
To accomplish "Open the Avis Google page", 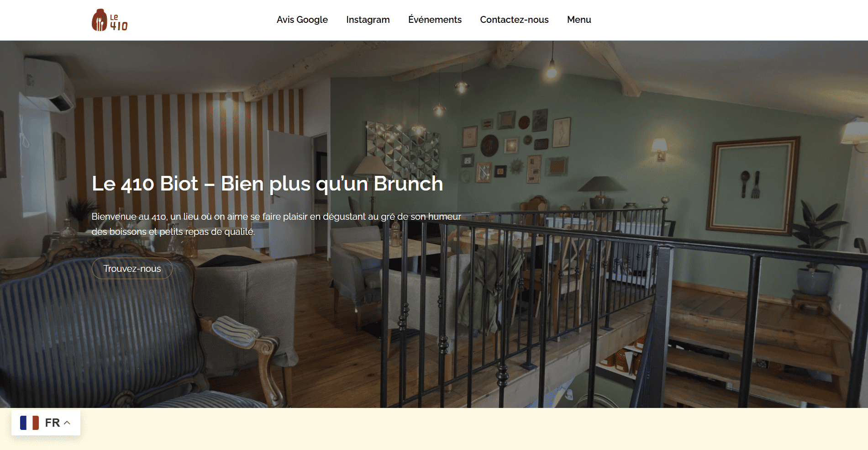I will click(x=302, y=20).
